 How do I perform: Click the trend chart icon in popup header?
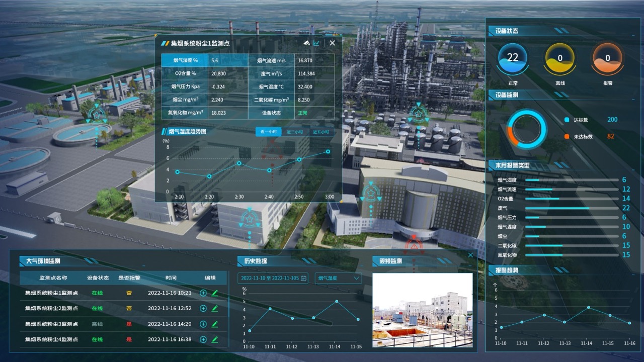point(316,43)
